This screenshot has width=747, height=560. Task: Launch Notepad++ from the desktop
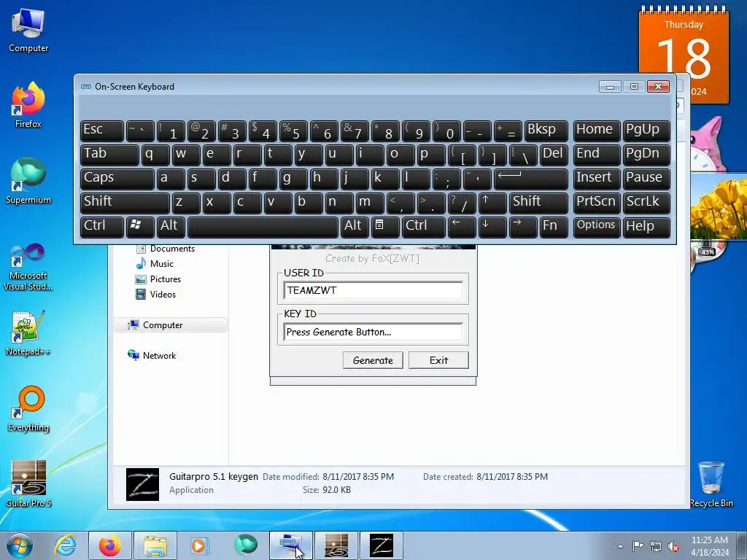[x=28, y=333]
